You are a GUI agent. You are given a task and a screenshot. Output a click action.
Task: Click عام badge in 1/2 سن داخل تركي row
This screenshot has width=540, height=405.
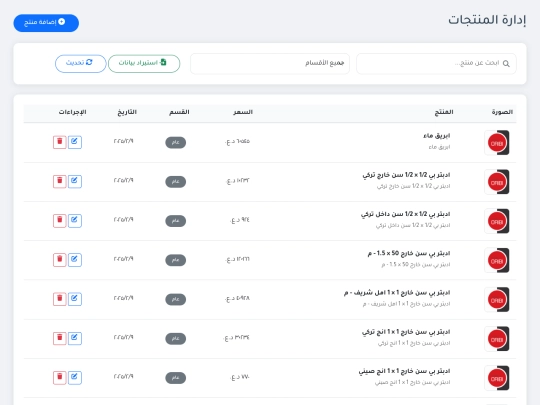click(176, 221)
